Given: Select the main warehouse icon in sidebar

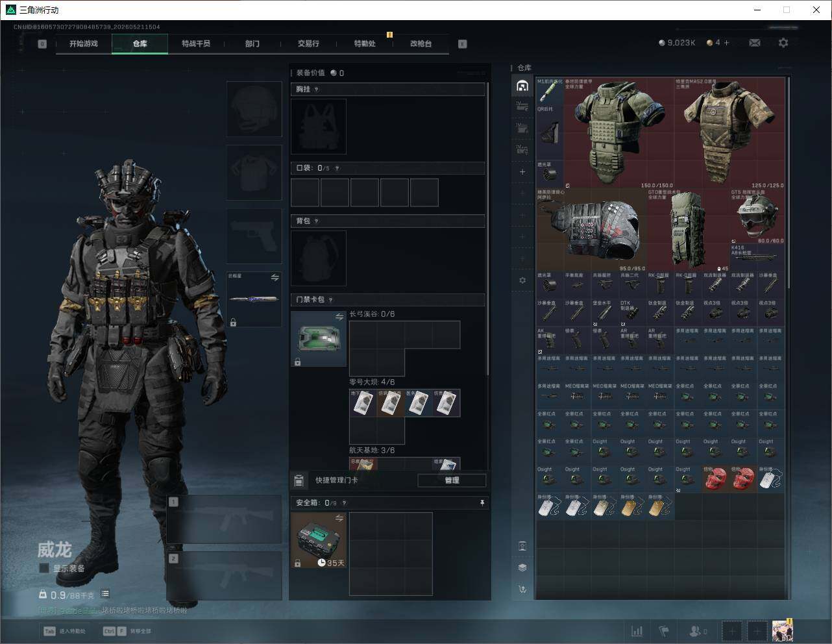Looking at the screenshot, I should [x=522, y=85].
